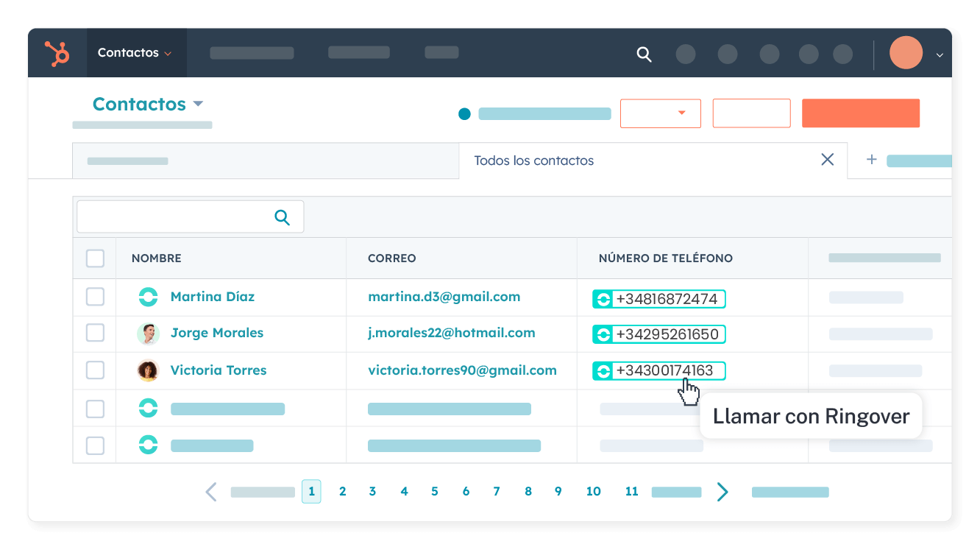Viewport: 980px width, 550px height.
Task: Open search from the top navigation magnifier
Action: 645,54
